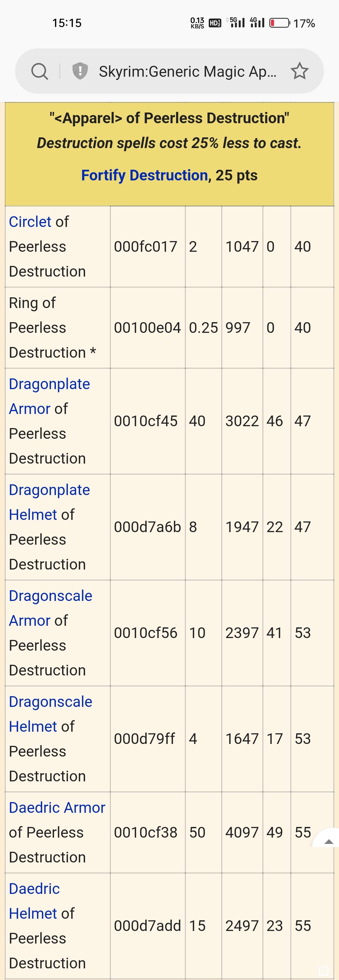The width and height of the screenshot is (339, 980).
Task: Open Dragonplate Helmet link
Action: pos(49,502)
